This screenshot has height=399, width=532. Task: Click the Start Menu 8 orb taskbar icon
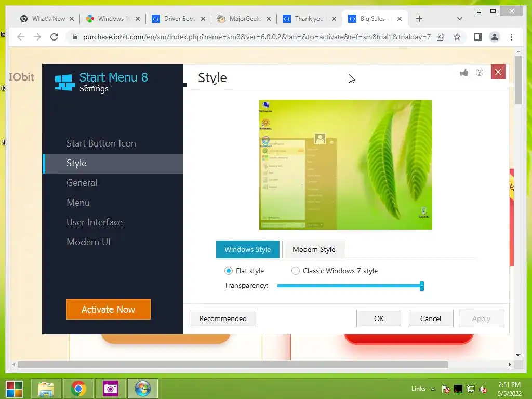click(143, 389)
